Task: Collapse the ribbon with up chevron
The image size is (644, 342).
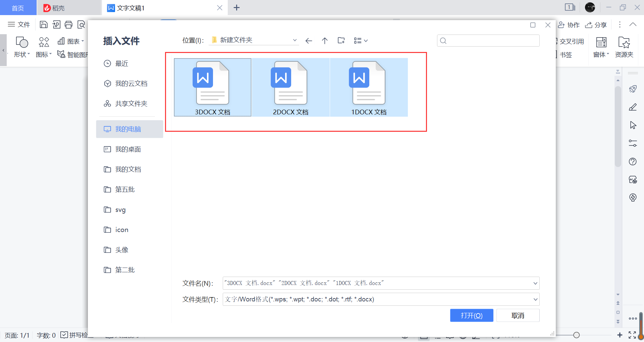Action: coord(633,24)
